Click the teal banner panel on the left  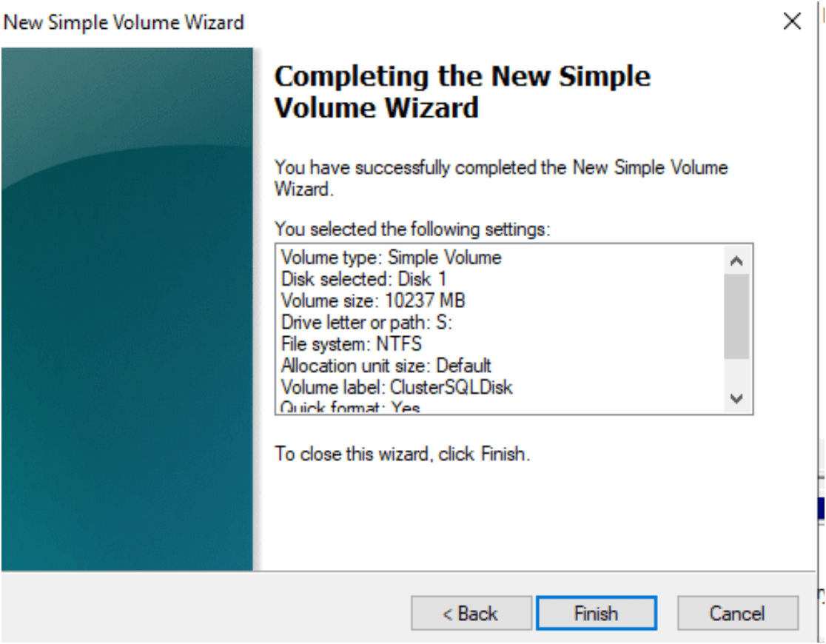pos(127,309)
